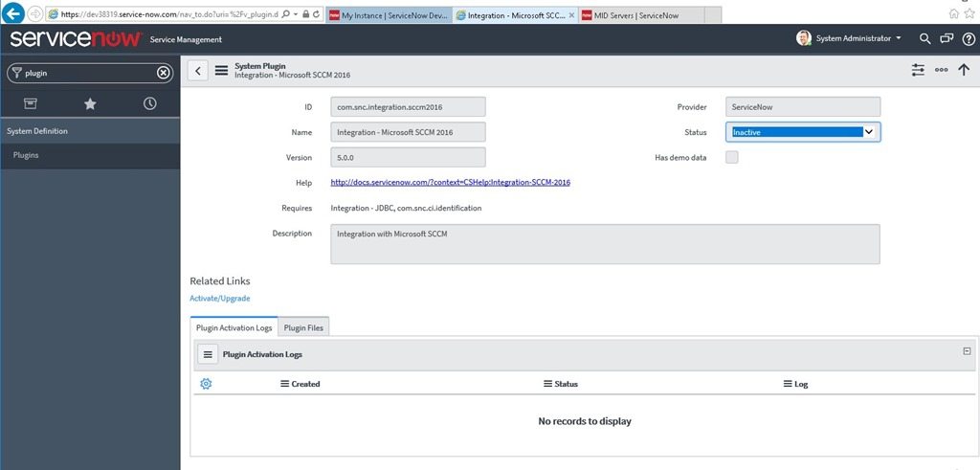
Task: Open the Plugin Activation Logs list menu
Action: click(208, 354)
